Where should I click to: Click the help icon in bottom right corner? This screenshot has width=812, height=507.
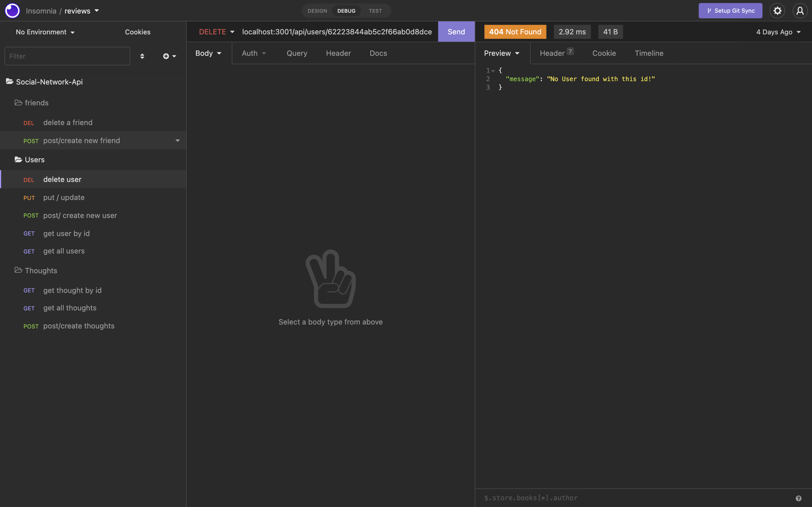tap(798, 498)
